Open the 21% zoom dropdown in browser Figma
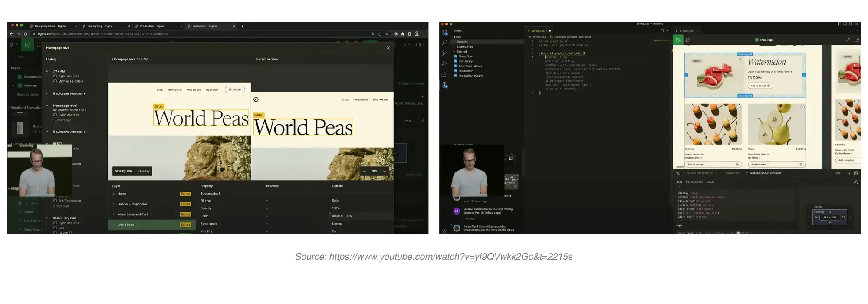Image resolution: width=868 pixels, height=304 pixels. pos(420,44)
